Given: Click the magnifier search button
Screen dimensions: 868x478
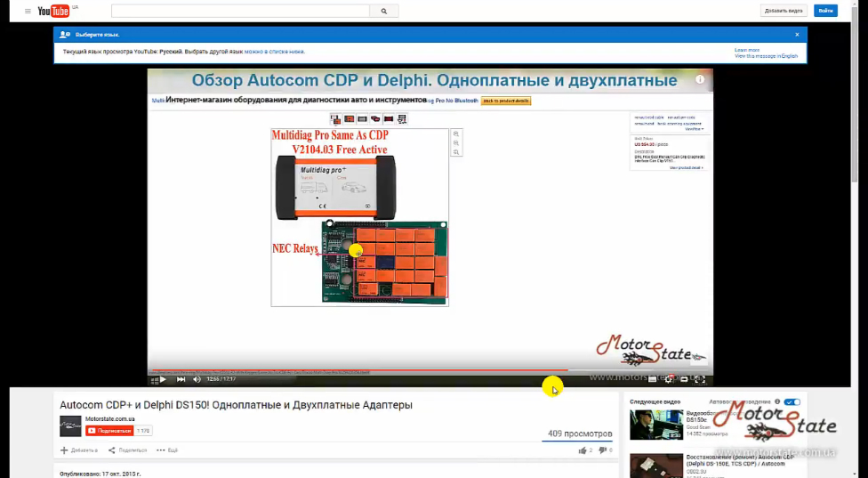Looking at the screenshot, I should [384, 11].
